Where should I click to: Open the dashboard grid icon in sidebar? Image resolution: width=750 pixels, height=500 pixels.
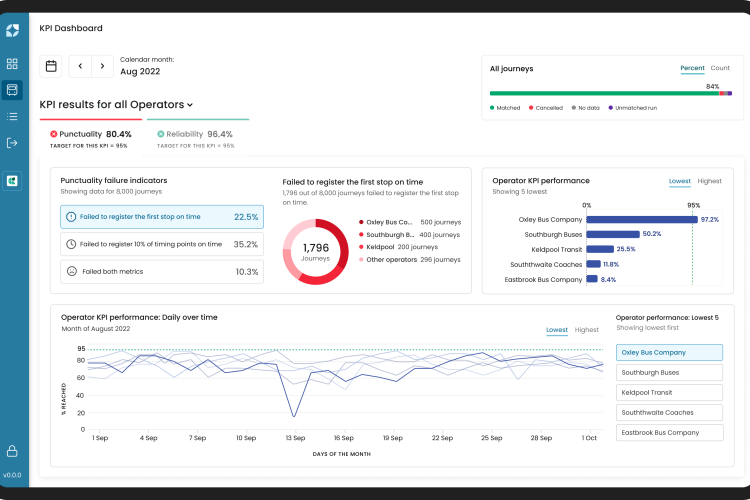click(x=12, y=64)
